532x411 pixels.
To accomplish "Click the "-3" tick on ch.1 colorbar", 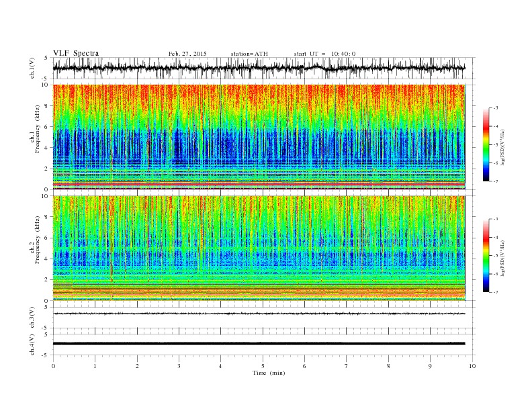I will (496, 108).
